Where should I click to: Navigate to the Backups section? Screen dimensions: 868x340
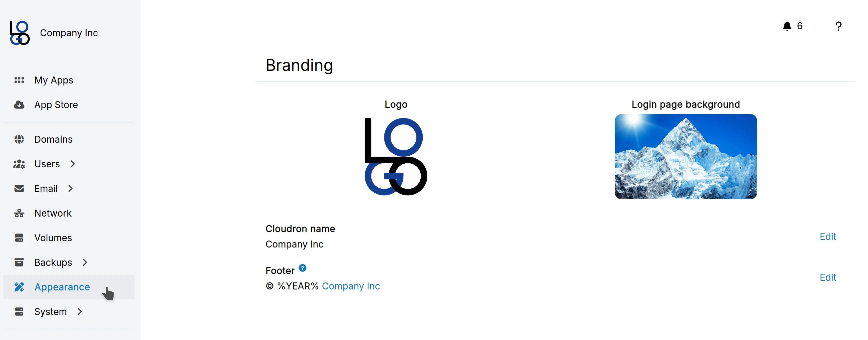coord(53,262)
